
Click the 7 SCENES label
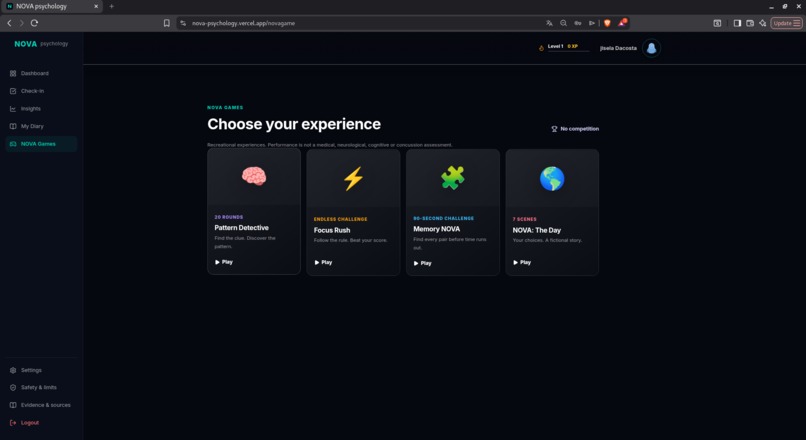(x=524, y=219)
